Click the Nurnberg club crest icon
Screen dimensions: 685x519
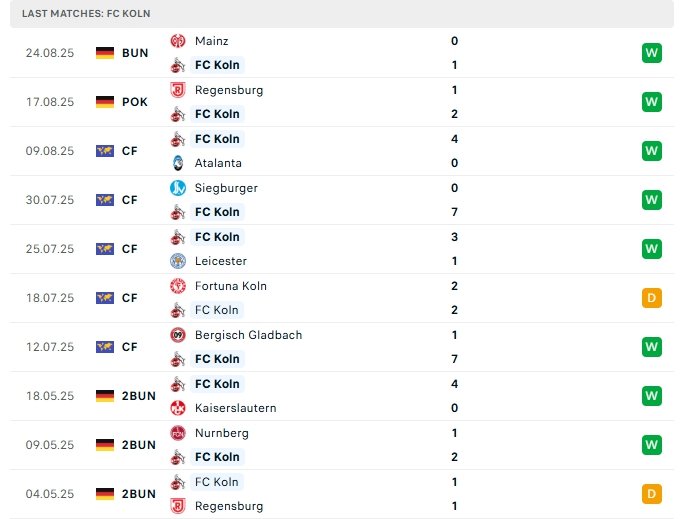177,433
